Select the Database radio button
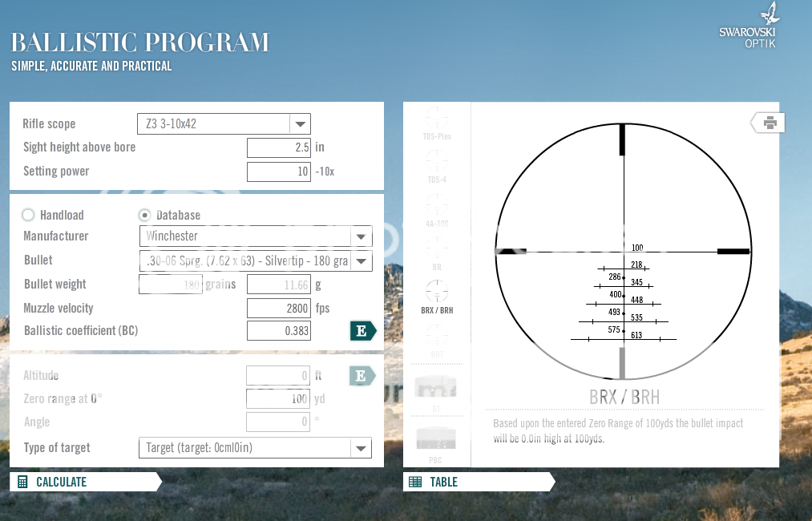812x521 pixels. click(x=145, y=215)
